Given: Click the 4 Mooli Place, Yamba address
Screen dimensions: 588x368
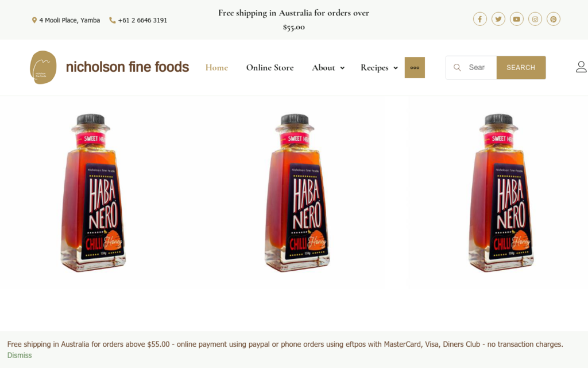Looking at the screenshot, I should click(69, 20).
